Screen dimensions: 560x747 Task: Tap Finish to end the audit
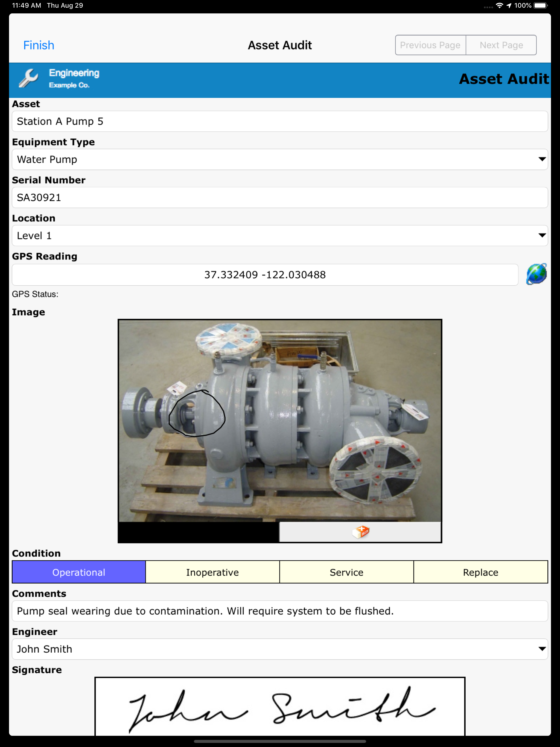coord(39,45)
